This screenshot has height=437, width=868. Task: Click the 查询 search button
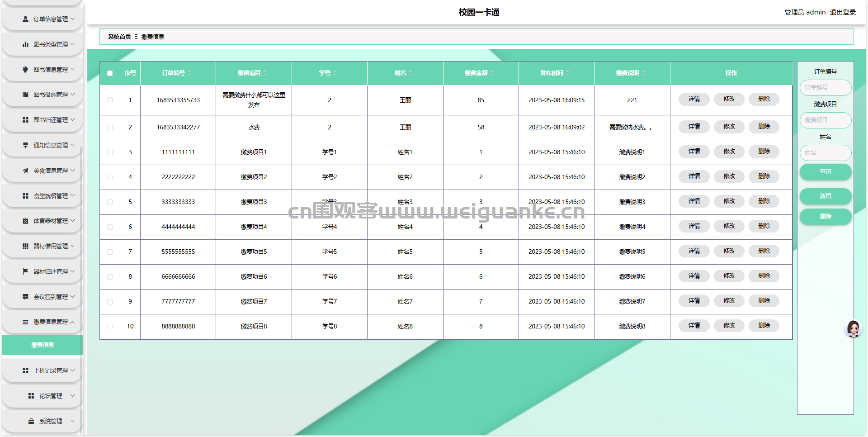(826, 171)
